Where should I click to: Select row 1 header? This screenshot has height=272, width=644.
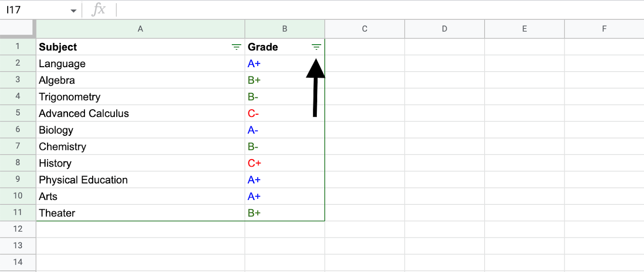(x=18, y=47)
